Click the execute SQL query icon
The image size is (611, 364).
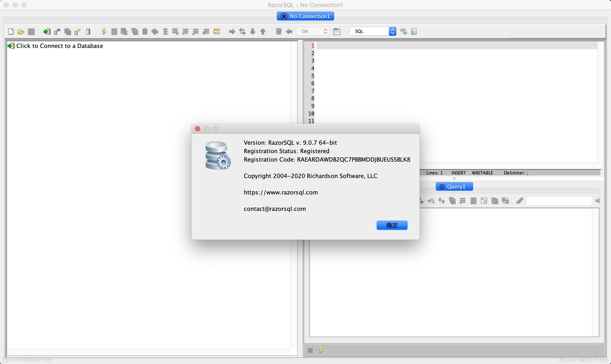pyautogui.click(x=103, y=31)
